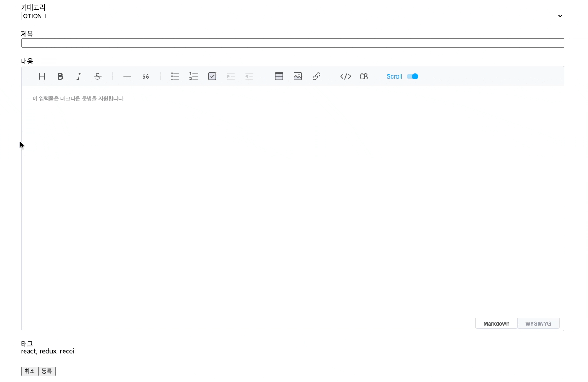Image resolution: width=588 pixels, height=382 pixels.
Task: Apply italic formatting
Action: click(79, 76)
